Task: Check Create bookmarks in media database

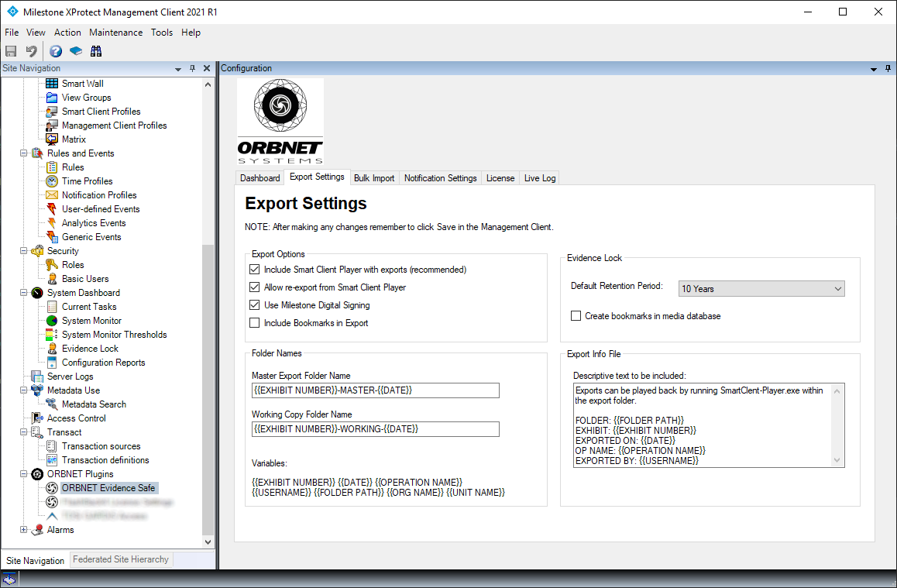Action: pos(576,316)
